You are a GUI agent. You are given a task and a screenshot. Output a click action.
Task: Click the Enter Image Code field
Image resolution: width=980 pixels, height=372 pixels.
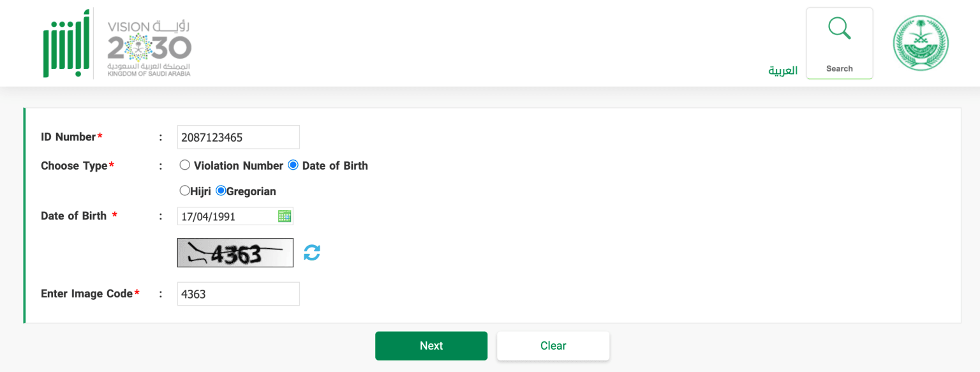tap(238, 294)
